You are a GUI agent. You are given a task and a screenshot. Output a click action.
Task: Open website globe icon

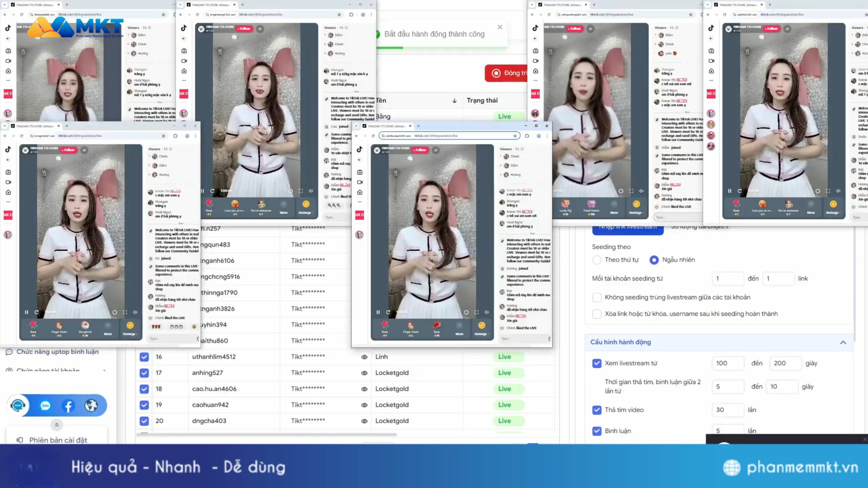coord(91,406)
